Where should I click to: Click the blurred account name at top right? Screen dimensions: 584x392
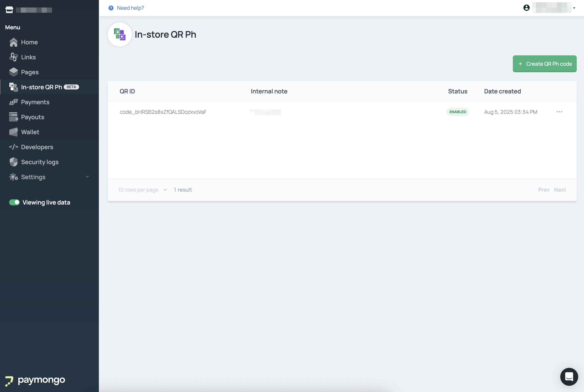coord(552,8)
